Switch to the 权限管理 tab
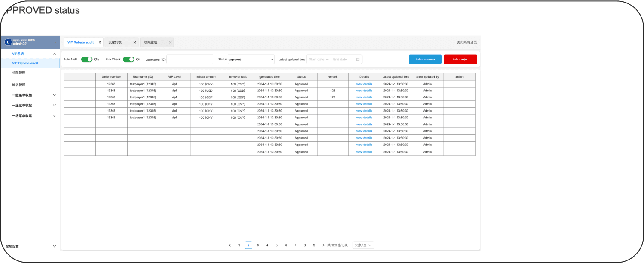Image resolution: width=644 pixels, height=263 pixels. tap(151, 42)
